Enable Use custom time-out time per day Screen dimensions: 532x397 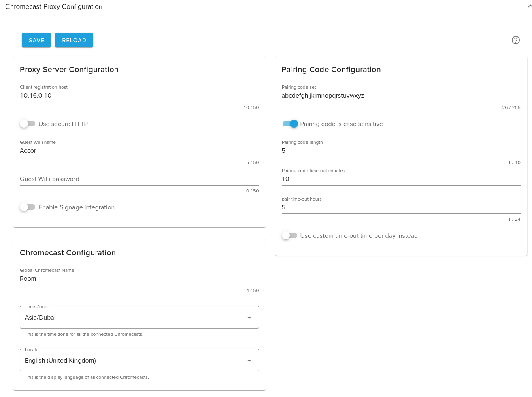click(289, 235)
